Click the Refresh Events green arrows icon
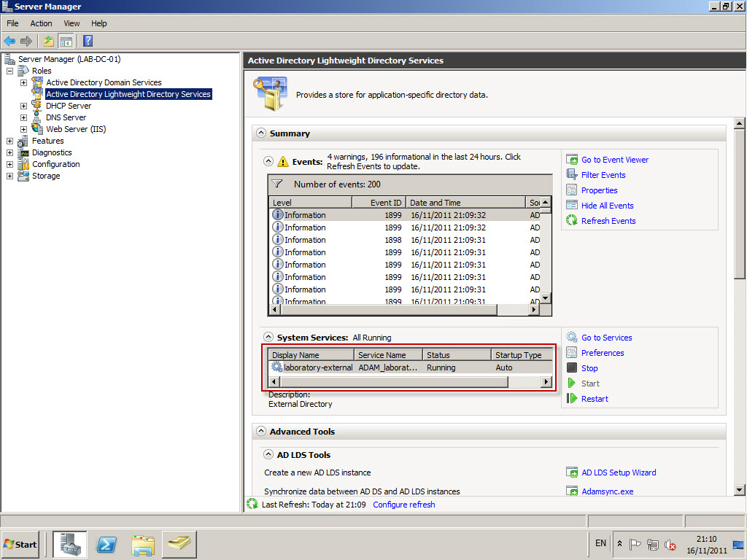 (x=572, y=220)
